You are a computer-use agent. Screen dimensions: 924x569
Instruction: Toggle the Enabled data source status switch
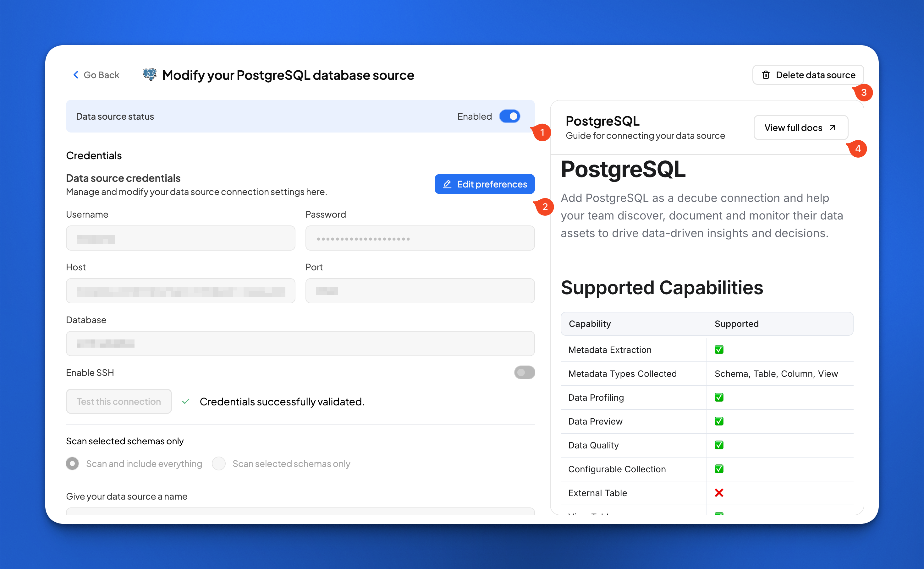(x=509, y=116)
